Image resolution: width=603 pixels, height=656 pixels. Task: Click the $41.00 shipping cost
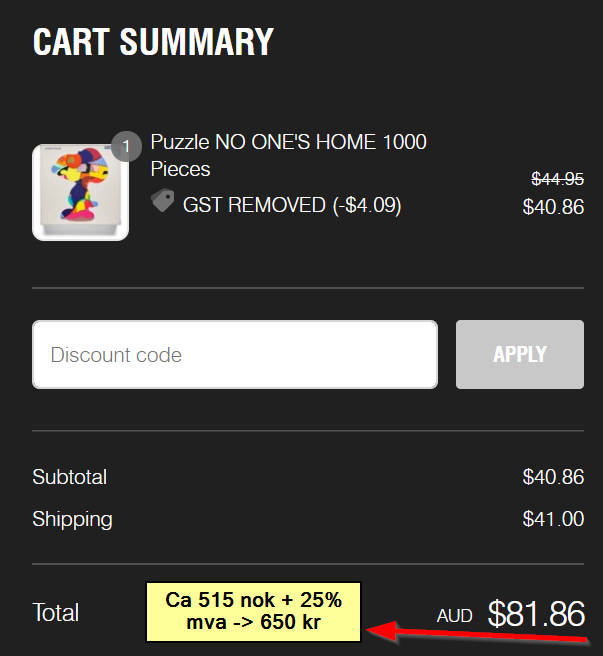553,519
